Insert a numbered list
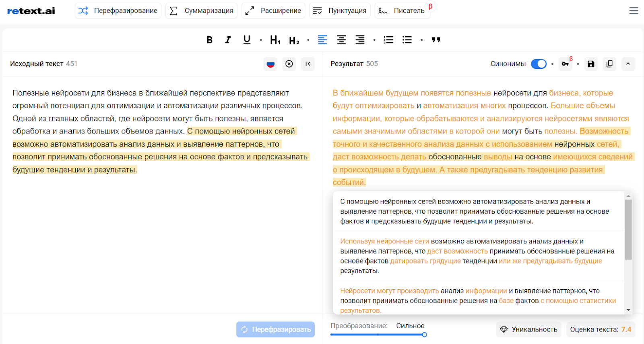 388,40
